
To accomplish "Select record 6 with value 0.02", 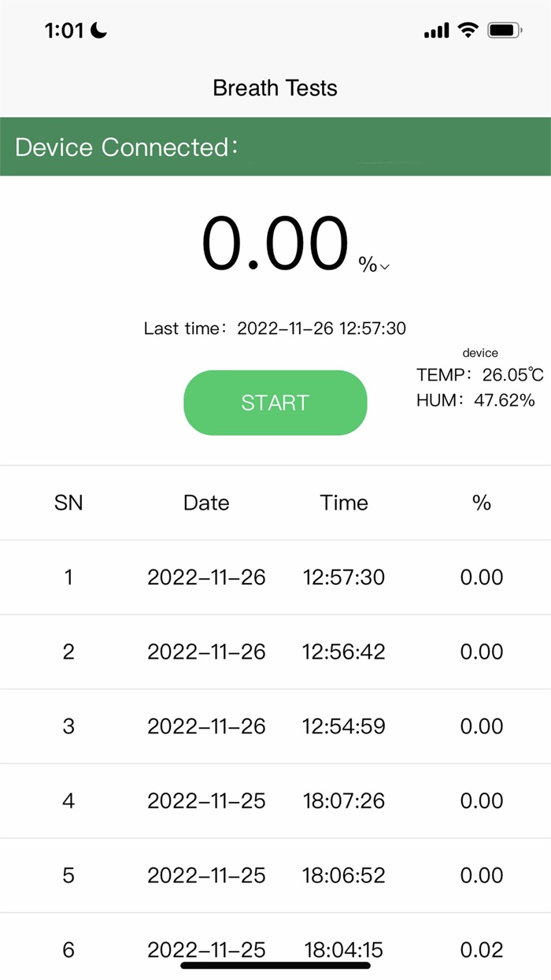I will [x=275, y=950].
